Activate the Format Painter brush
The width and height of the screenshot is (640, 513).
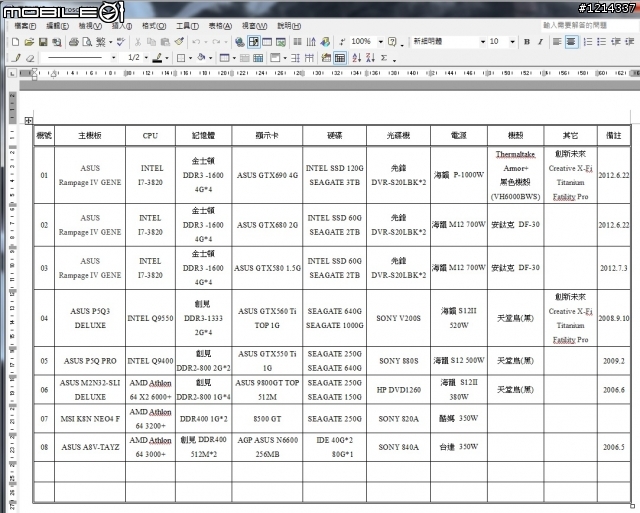pos(179,42)
